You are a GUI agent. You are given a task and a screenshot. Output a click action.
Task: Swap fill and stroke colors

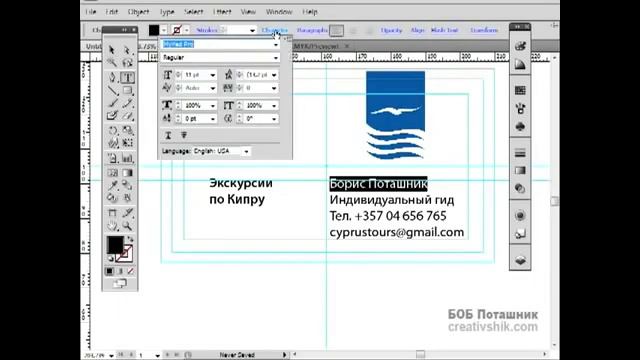[x=130, y=239]
